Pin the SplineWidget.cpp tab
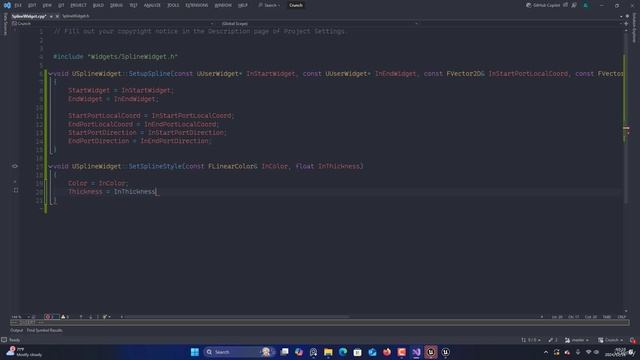 pos(51,16)
